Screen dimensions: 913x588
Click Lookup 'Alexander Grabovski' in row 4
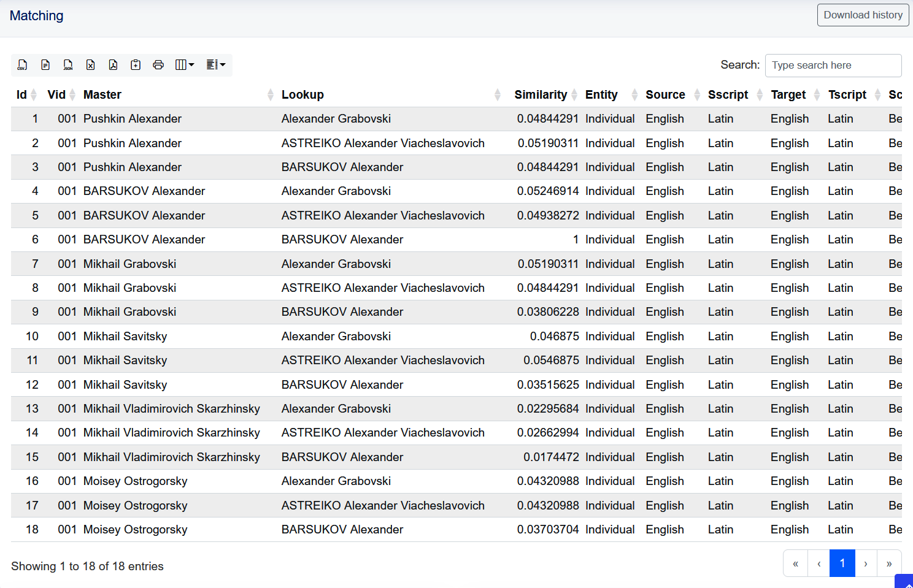(336, 191)
